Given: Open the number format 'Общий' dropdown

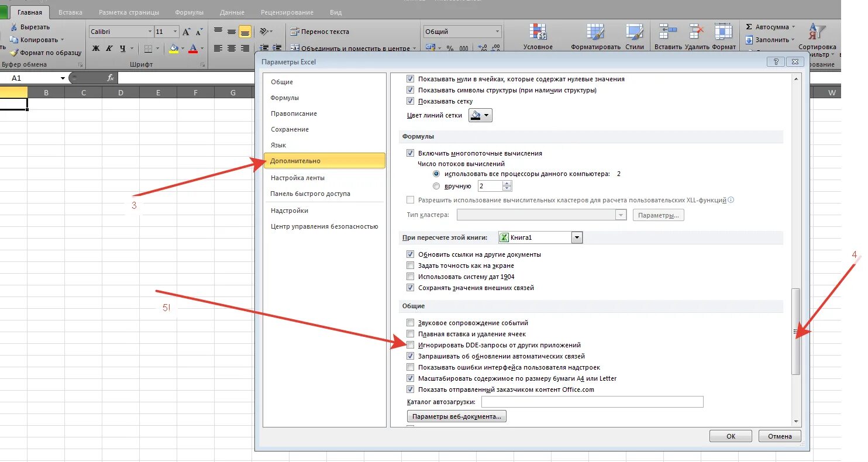Looking at the screenshot, I should point(498,32).
